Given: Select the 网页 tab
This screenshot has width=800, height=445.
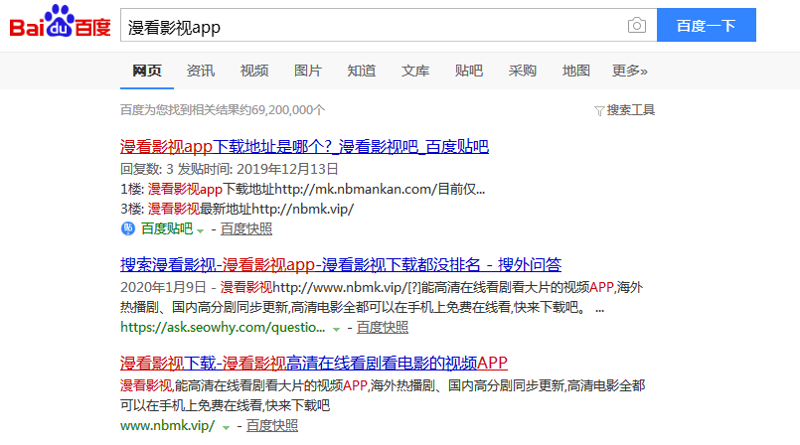Looking at the screenshot, I should (147, 70).
